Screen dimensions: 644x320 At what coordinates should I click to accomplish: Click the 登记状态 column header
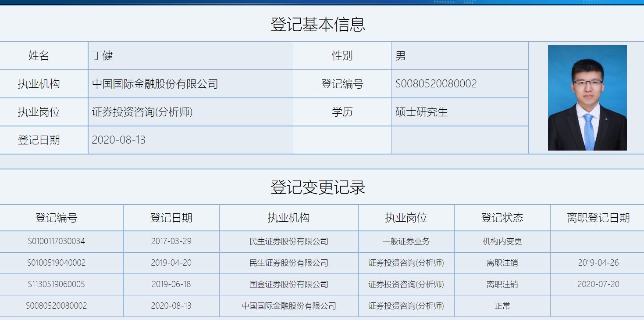pos(502,218)
